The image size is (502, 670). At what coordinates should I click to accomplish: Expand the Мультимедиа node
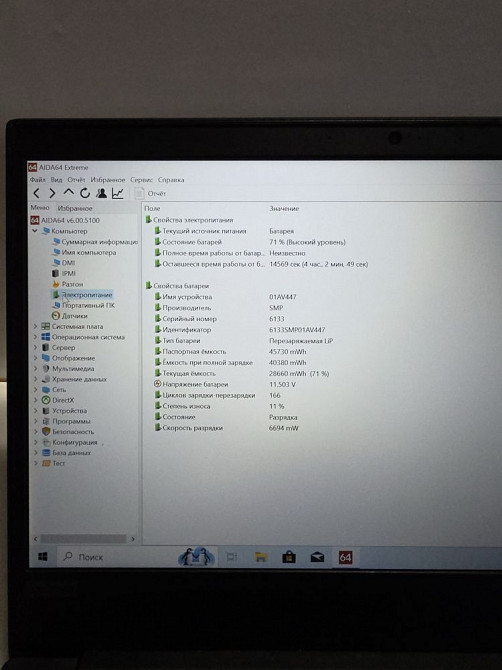pos(35,368)
